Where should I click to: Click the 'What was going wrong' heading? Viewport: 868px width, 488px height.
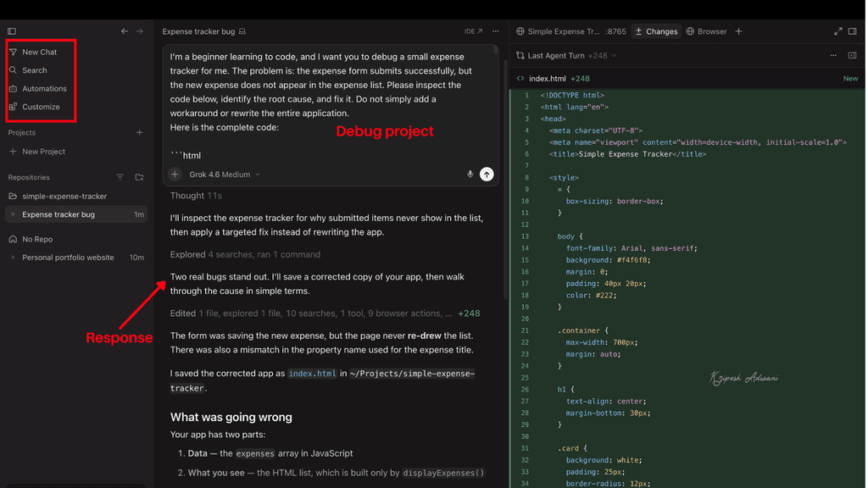[x=231, y=417]
